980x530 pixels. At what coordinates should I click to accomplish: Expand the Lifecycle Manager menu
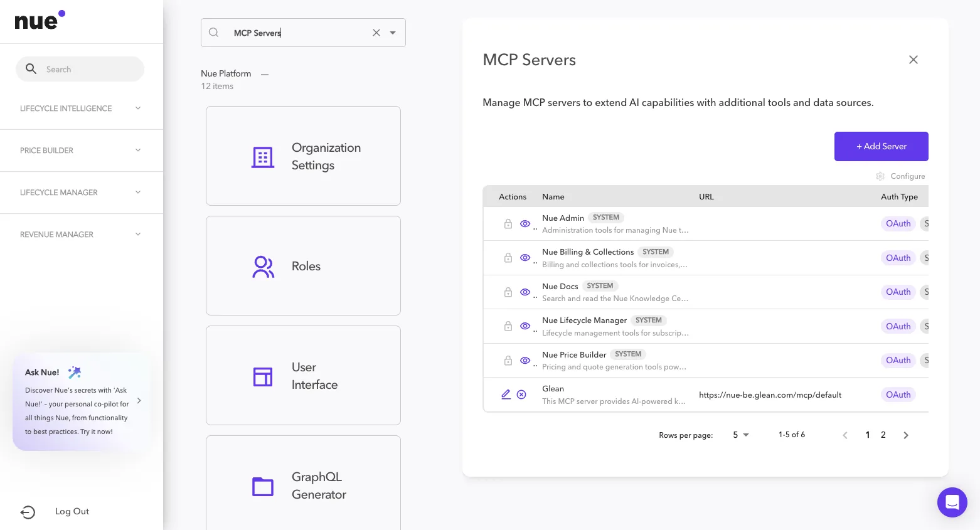(x=82, y=193)
